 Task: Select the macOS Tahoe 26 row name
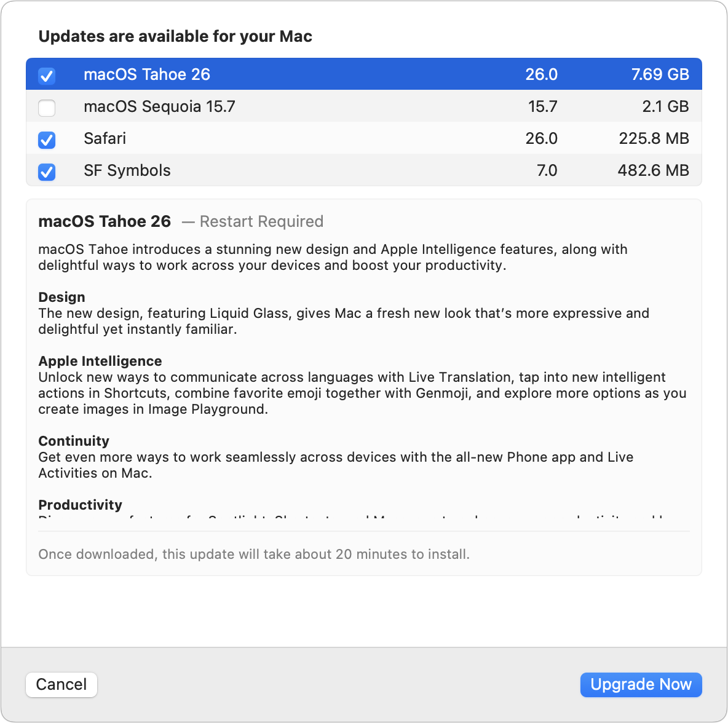pyautogui.click(x=147, y=74)
